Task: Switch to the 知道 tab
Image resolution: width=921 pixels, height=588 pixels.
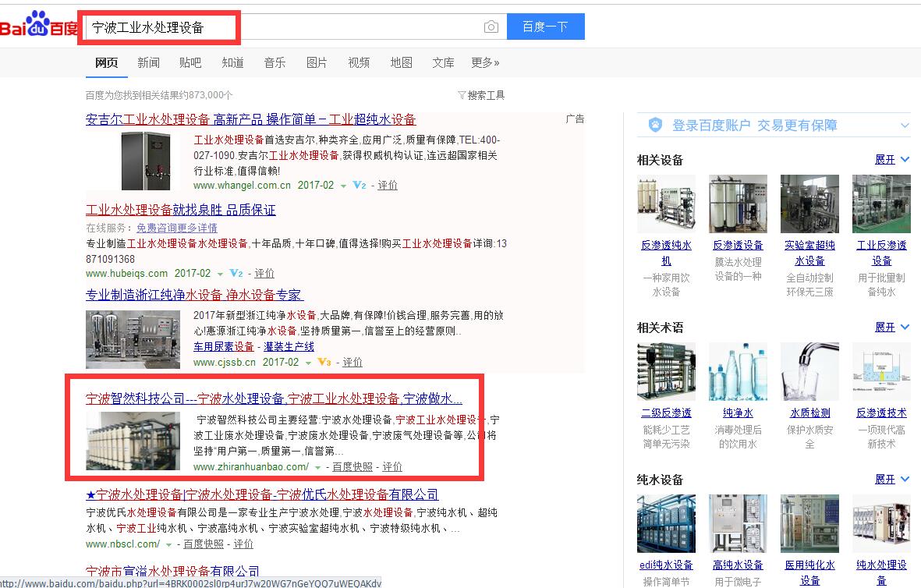Action: (232, 62)
